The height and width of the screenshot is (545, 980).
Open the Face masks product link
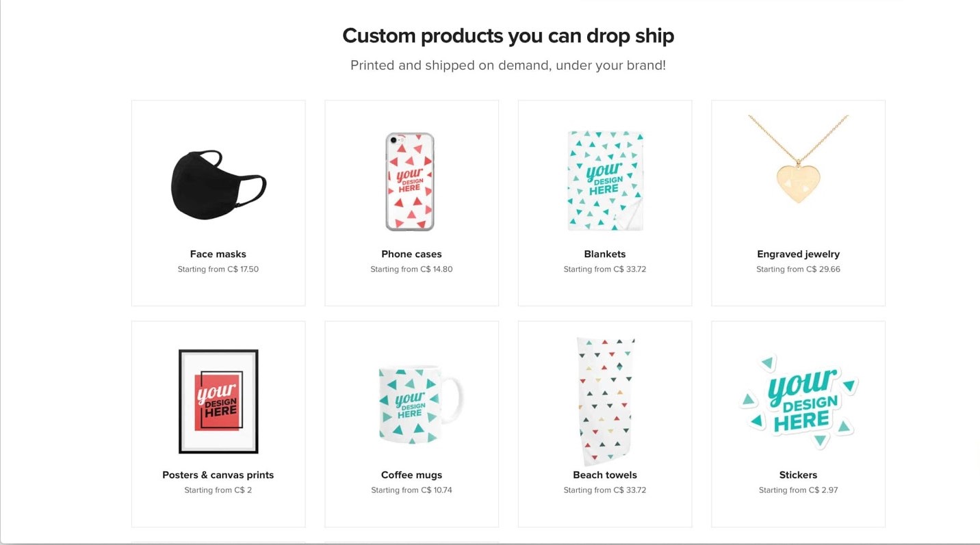tap(218, 254)
